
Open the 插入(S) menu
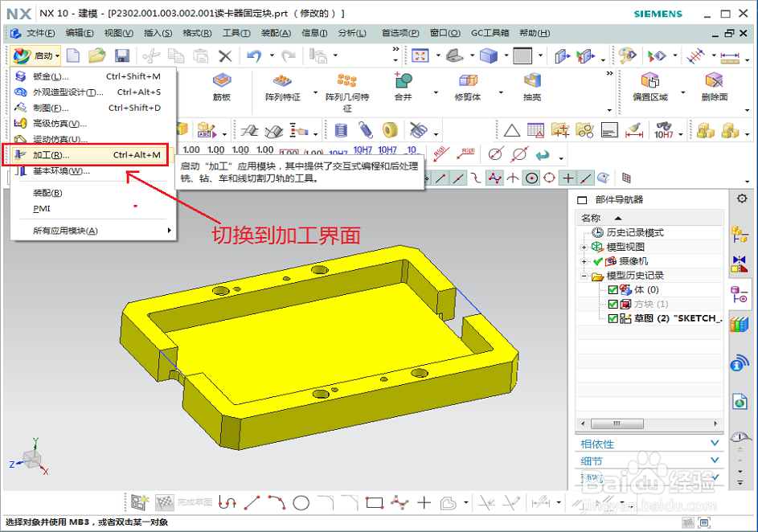tap(158, 33)
